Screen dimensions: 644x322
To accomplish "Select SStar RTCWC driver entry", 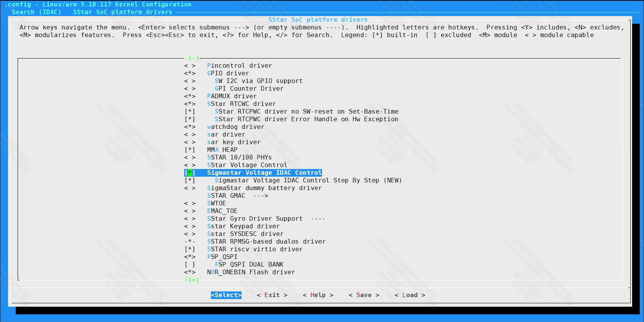I will coord(241,104).
